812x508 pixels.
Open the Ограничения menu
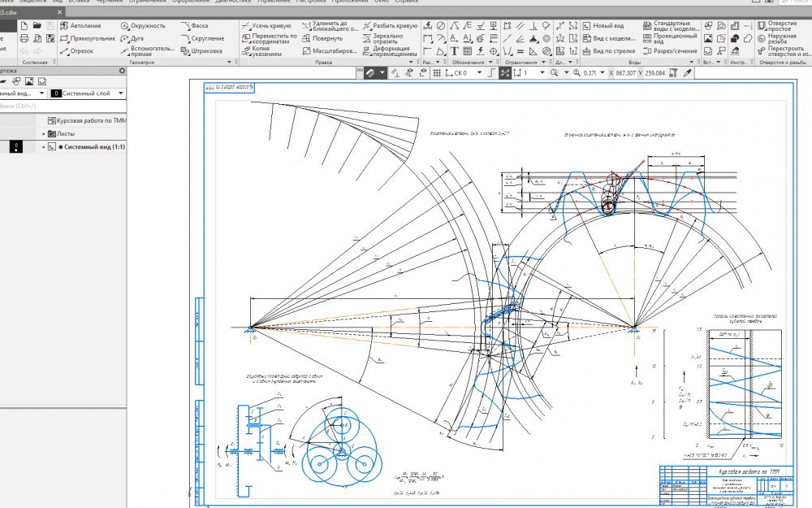pyautogui.click(x=147, y=2)
